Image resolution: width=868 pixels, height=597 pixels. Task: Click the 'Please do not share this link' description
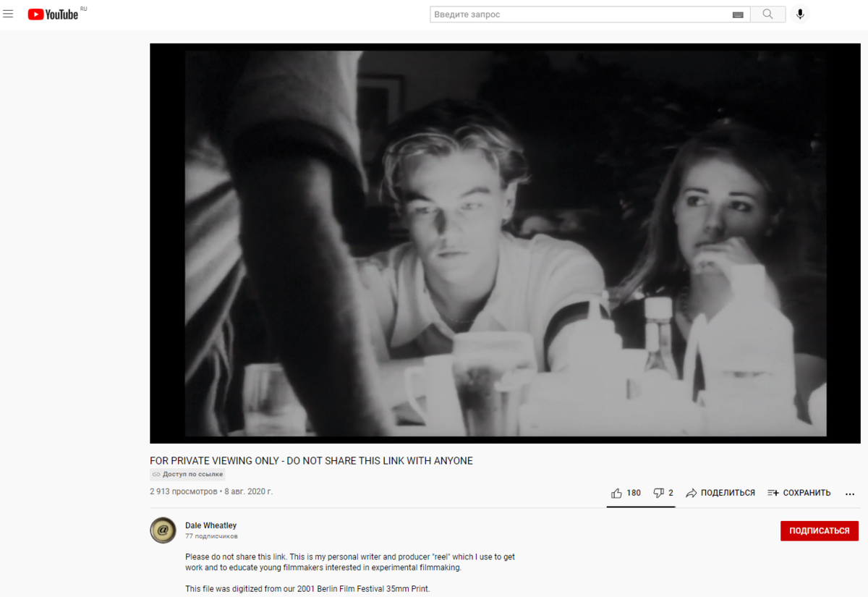tap(350, 562)
